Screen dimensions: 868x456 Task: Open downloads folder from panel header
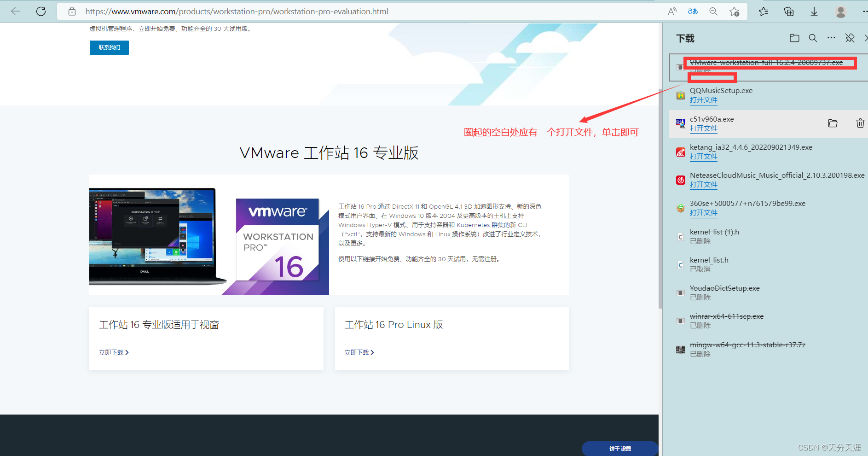pos(794,38)
